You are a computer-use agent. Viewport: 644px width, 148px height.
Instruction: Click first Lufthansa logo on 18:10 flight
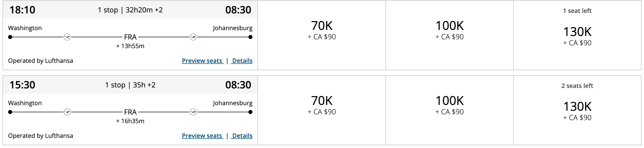point(67,37)
